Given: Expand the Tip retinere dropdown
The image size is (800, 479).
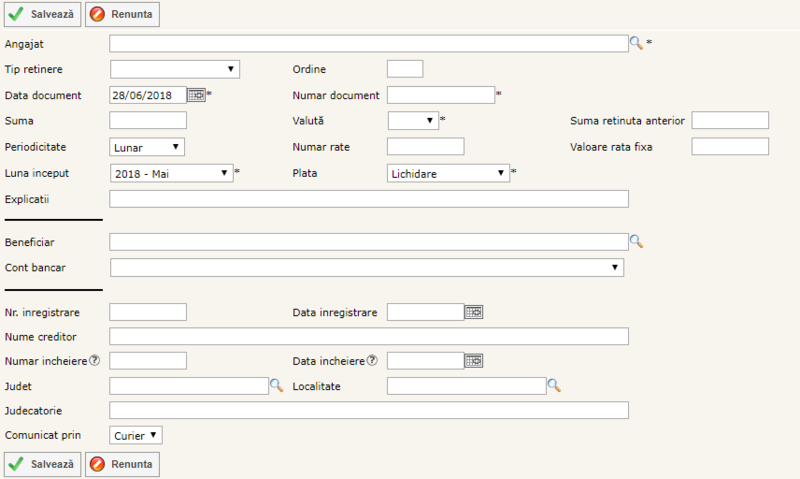Looking at the screenshot, I should pos(174,69).
